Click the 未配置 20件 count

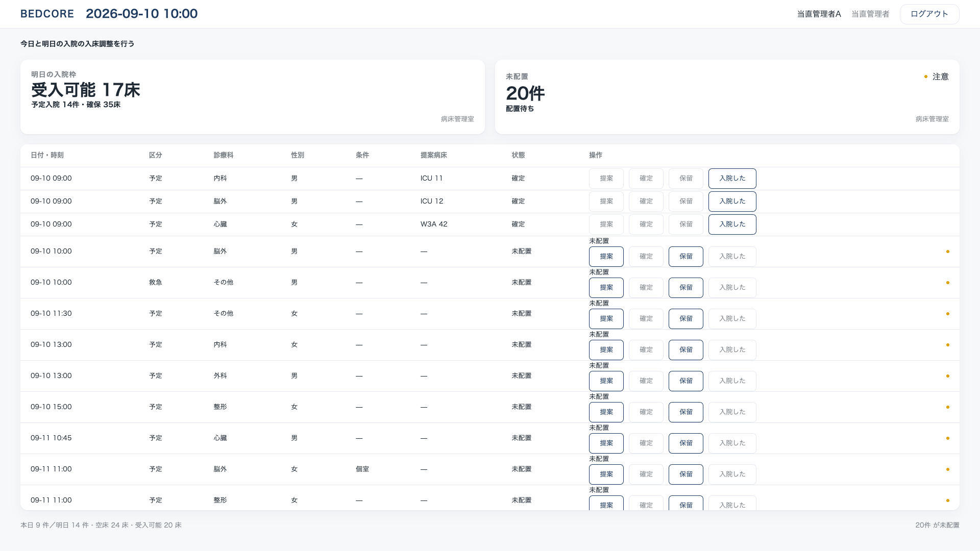[525, 93]
